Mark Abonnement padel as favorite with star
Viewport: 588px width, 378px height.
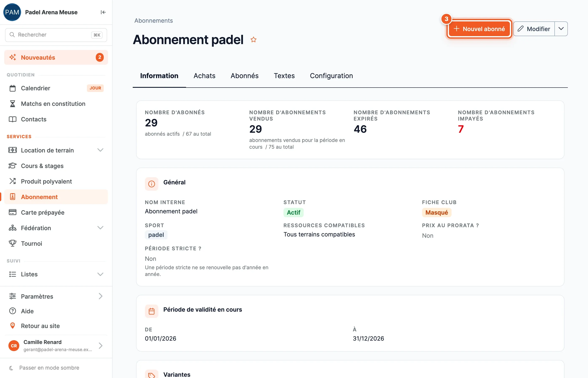point(253,39)
